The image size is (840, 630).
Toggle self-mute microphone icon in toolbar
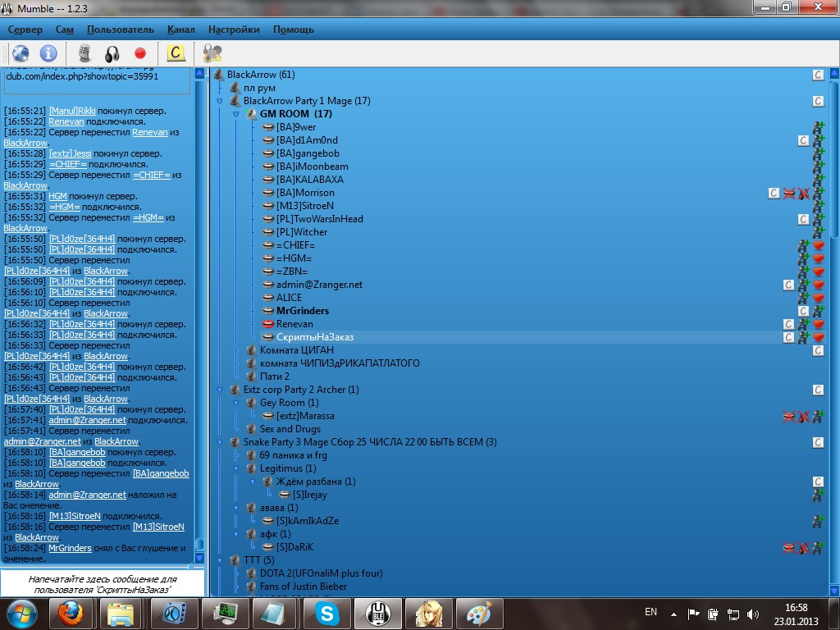(84, 53)
